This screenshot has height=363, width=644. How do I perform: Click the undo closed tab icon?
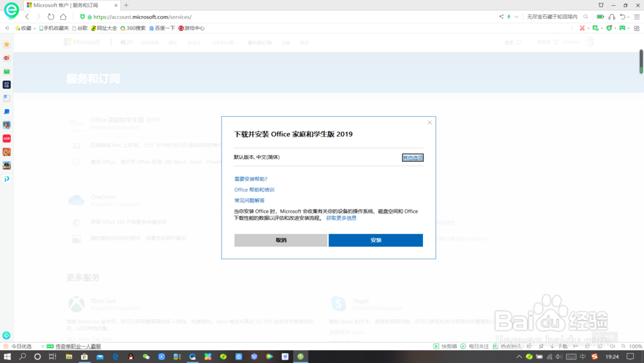pyautogui.click(x=623, y=17)
